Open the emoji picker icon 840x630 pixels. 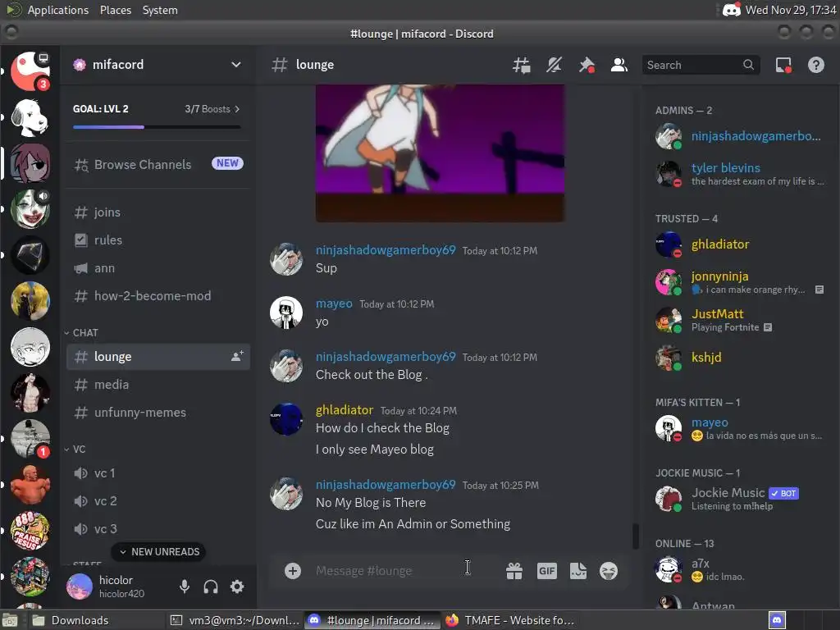coord(609,571)
